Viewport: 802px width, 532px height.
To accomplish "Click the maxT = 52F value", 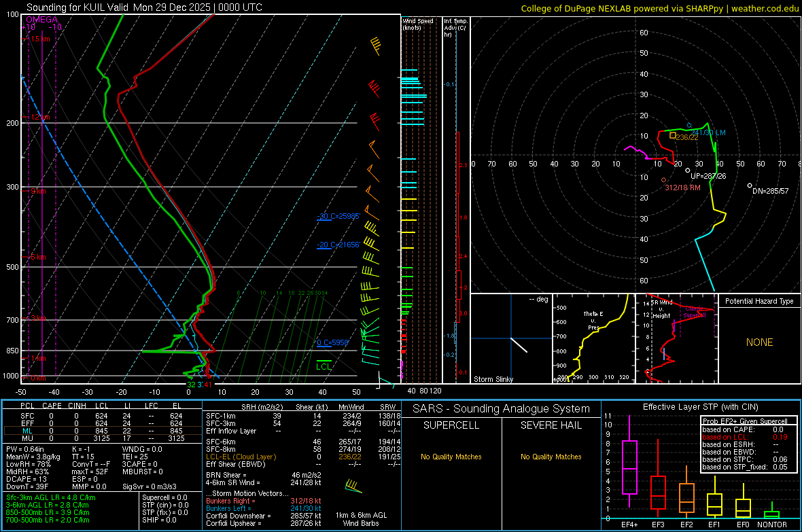I will (x=90, y=472).
